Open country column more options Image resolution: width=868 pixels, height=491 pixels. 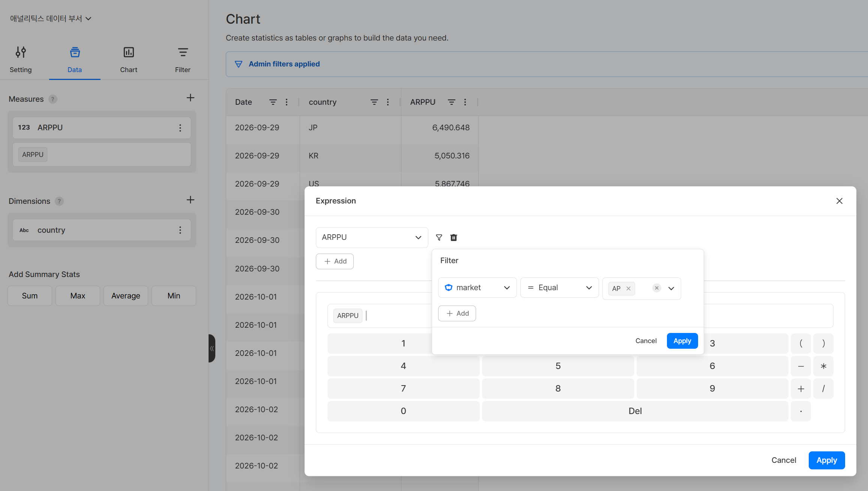click(388, 102)
